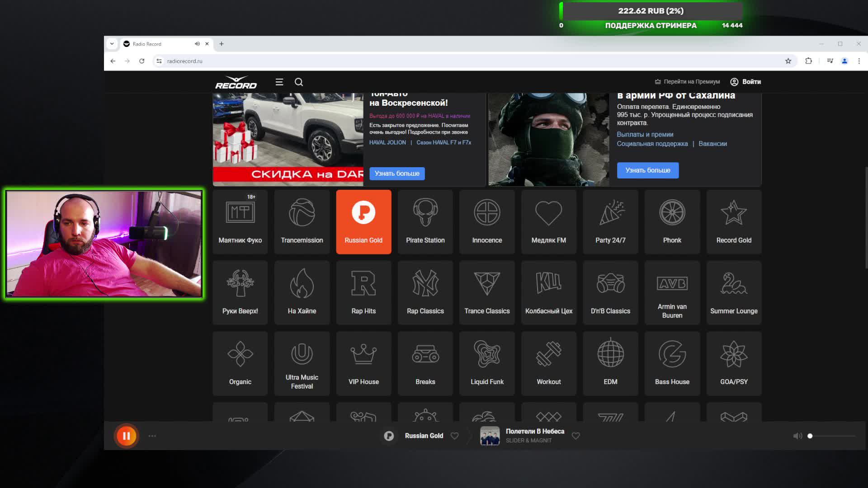Play the Медляк FM station
The width and height of the screenshot is (868, 488).
tap(549, 221)
